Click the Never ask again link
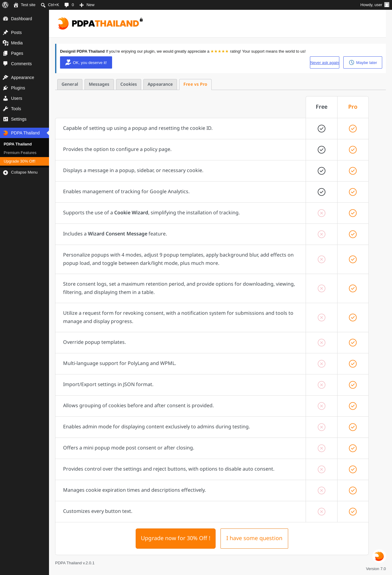This screenshot has height=575, width=392. 325,62
